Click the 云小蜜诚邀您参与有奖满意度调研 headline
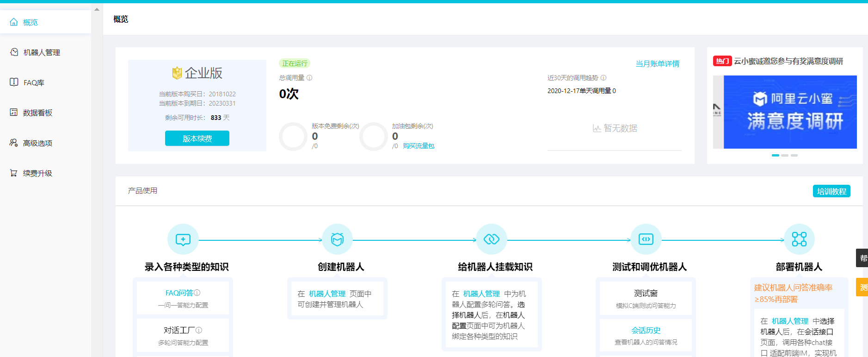 coord(788,61)
